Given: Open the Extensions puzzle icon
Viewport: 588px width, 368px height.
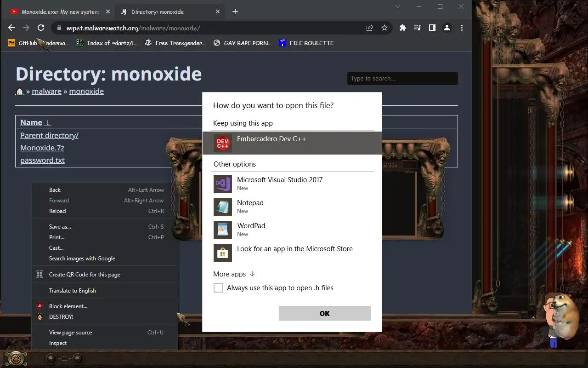Looking at the screenshot, I should click(x=403, y=28).
